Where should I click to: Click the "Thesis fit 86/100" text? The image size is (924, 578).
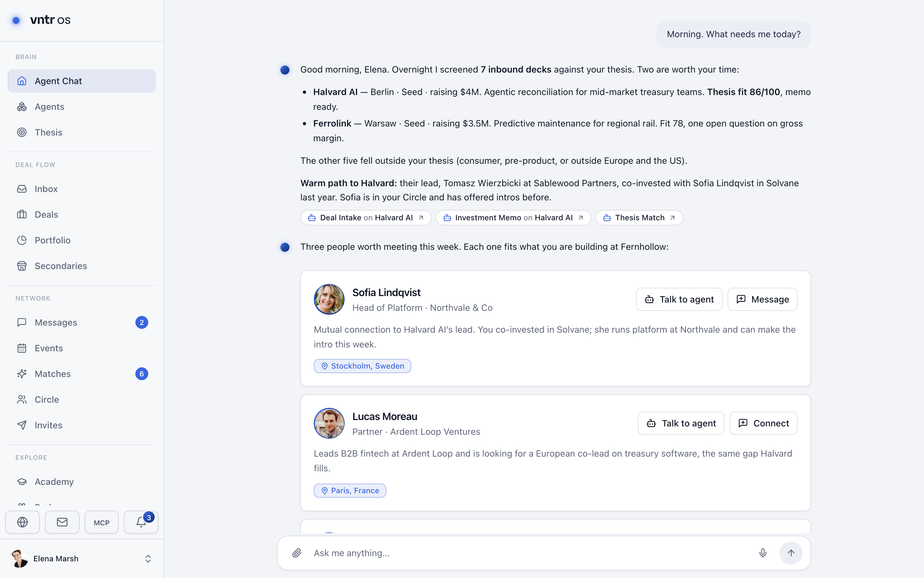(x=743, y=92)
